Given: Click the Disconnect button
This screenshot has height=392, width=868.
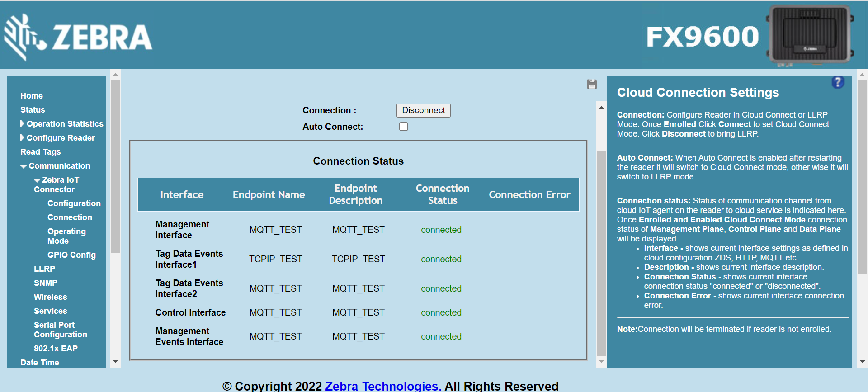Looking at the screenshot, I should [x=424, y=110].
